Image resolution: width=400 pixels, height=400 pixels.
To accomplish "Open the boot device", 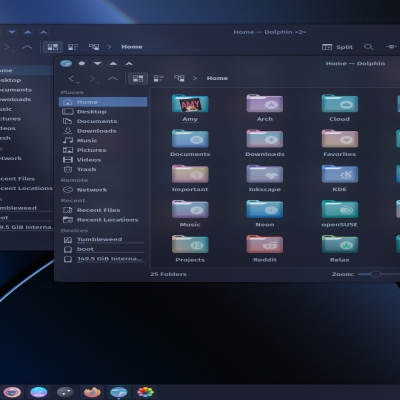I will (103, 249).
